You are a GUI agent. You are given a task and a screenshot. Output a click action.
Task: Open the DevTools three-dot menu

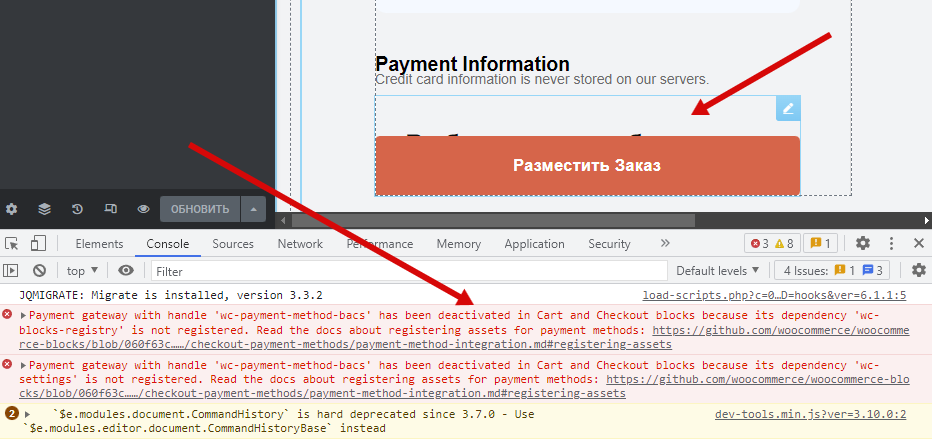click(891, 244)
